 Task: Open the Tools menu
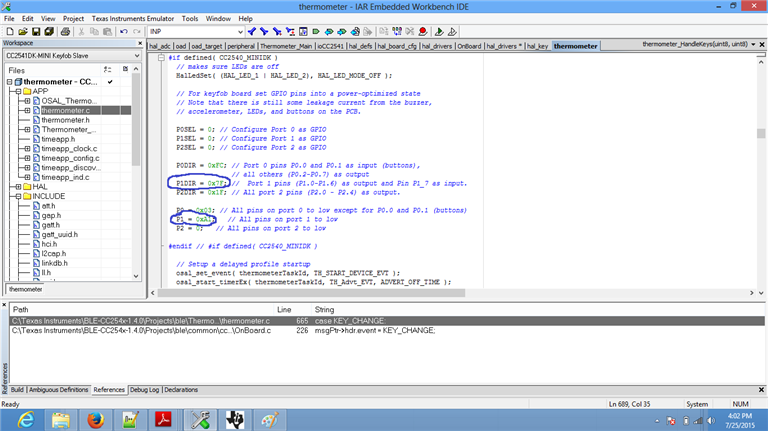click(x=190, y=19)
